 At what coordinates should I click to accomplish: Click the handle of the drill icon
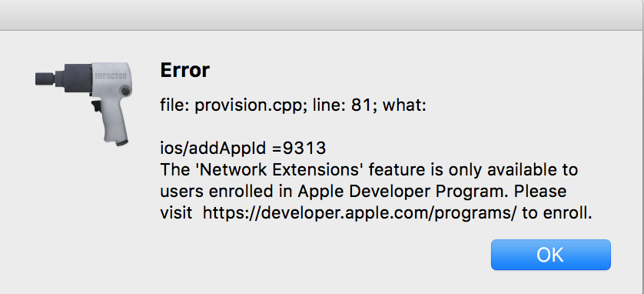115,122
